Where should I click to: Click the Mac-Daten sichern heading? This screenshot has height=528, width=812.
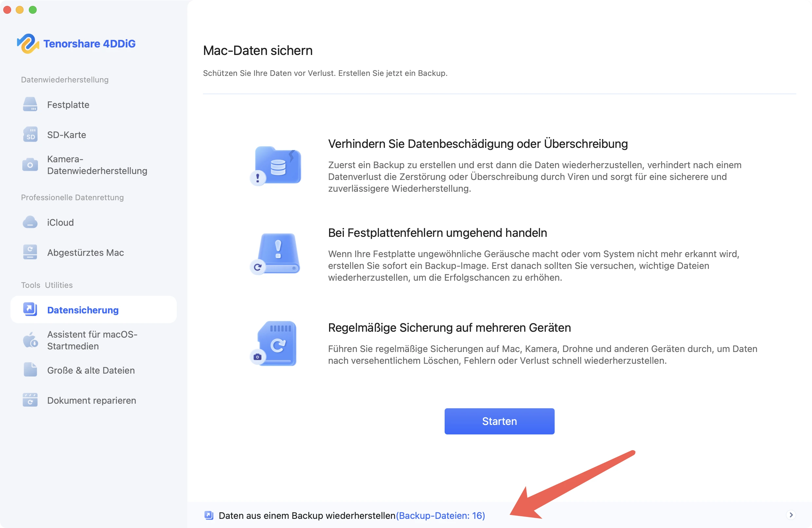tap(258, 50)
